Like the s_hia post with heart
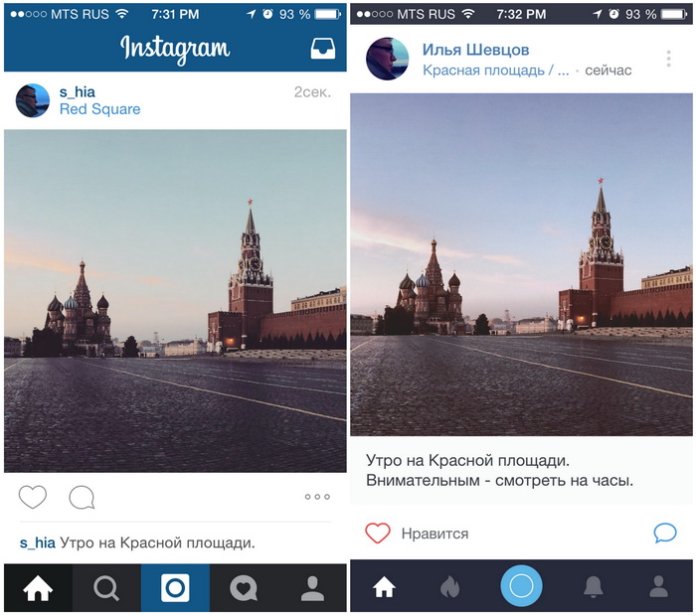Viewport: 696px width, 616px height. (33, 497)
